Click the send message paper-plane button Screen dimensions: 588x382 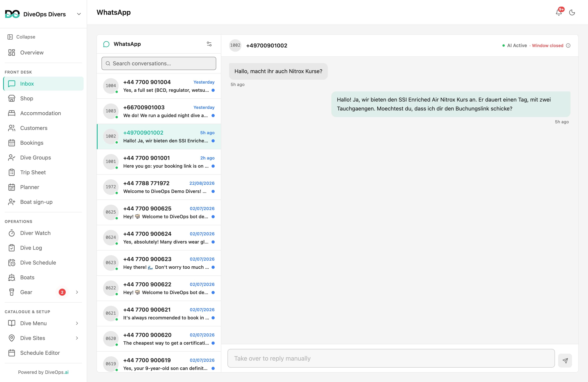[x=565, y=360]
